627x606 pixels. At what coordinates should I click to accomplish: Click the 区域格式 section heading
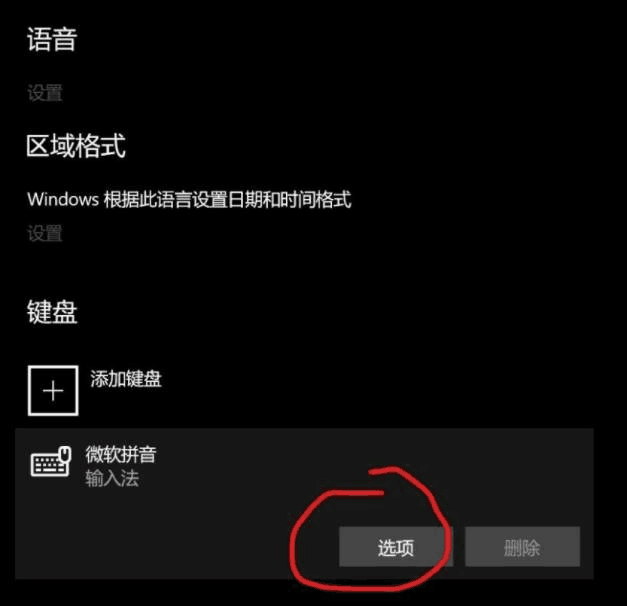pos(76,146)
